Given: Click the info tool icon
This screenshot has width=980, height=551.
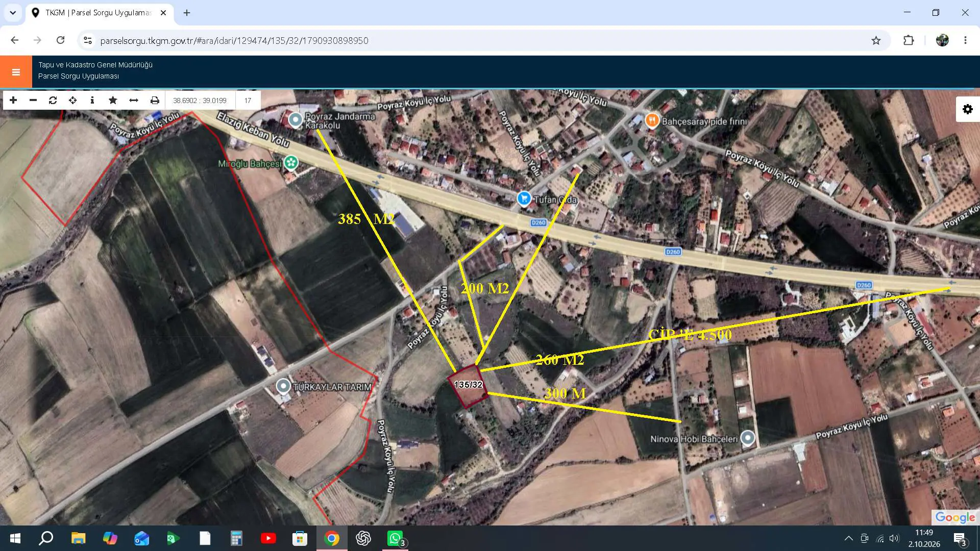Looking at the screenshot, I should pos(92,100).
